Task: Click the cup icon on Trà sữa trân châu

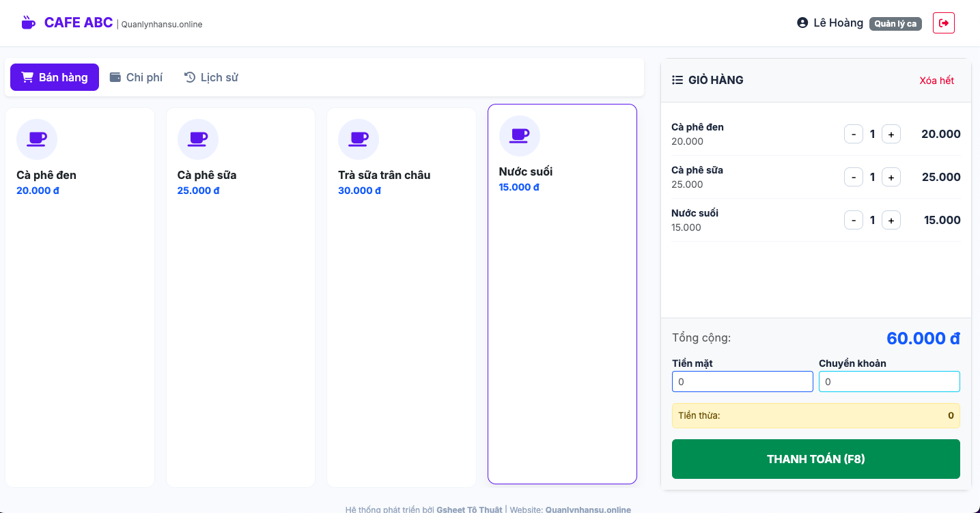Action: click(359, 139)
